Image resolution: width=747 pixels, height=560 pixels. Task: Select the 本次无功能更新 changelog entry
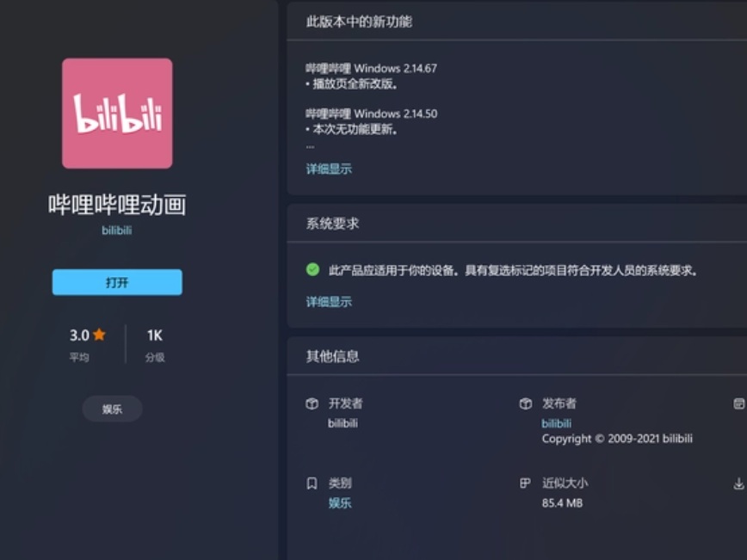(x=352, y=130)
